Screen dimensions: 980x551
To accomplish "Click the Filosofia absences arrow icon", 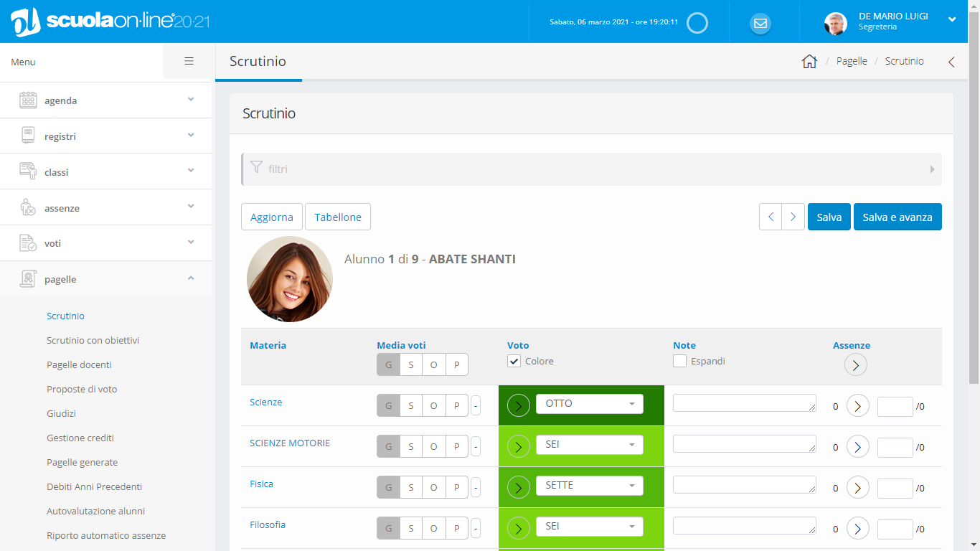I will [x=857, y=529].
